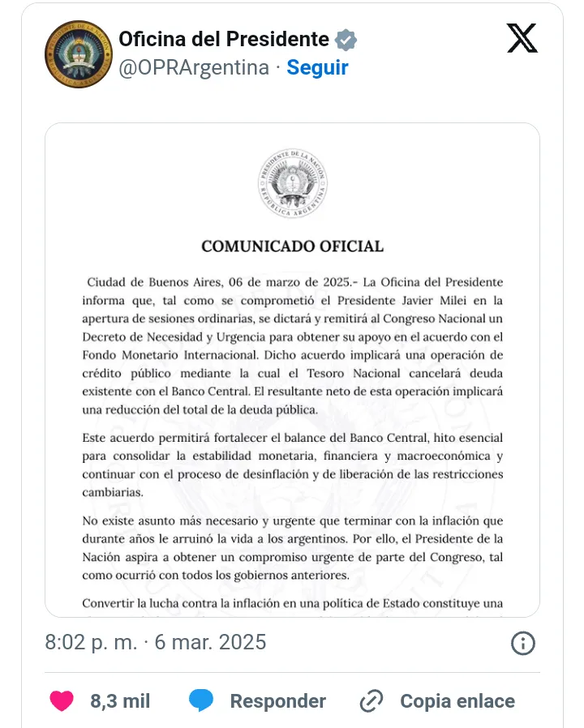Open the X logo link
The image size is (584, 728).
522,38
